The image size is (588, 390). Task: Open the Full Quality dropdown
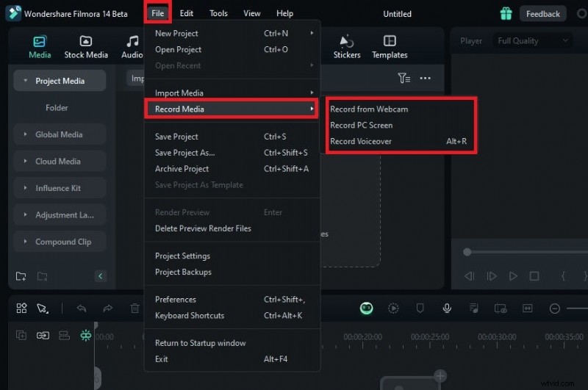tap(532, 41)
